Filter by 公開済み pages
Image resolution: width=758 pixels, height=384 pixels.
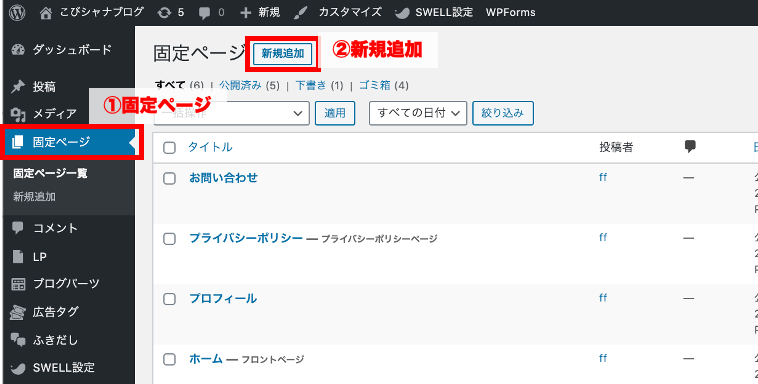click(x=241, y=86)
